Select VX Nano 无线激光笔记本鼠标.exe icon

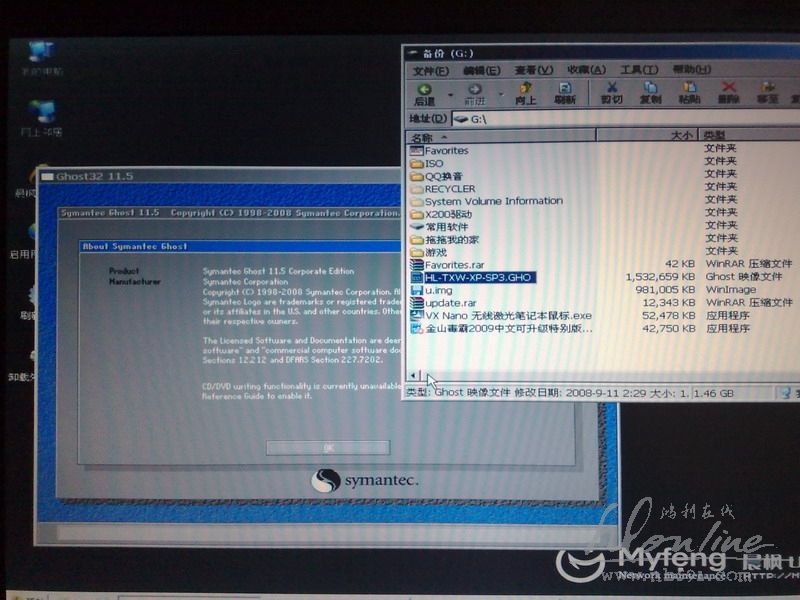(x=417, y=315)
